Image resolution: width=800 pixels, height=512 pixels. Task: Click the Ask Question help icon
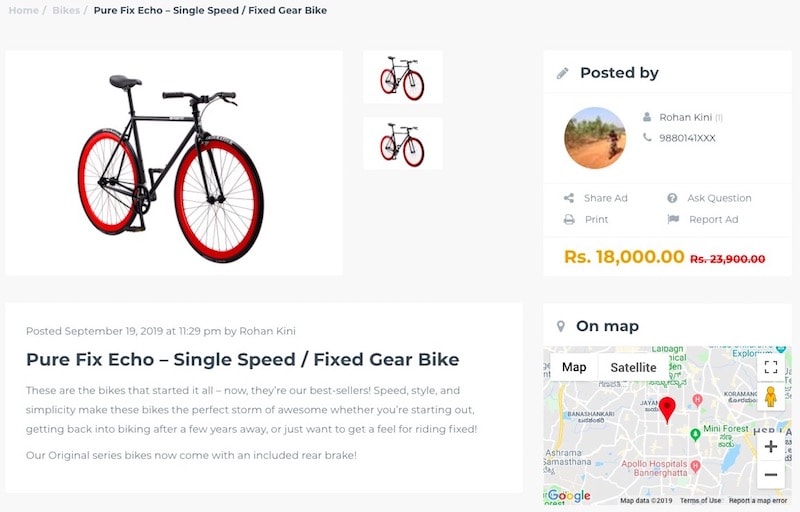(x=672, y=198)
